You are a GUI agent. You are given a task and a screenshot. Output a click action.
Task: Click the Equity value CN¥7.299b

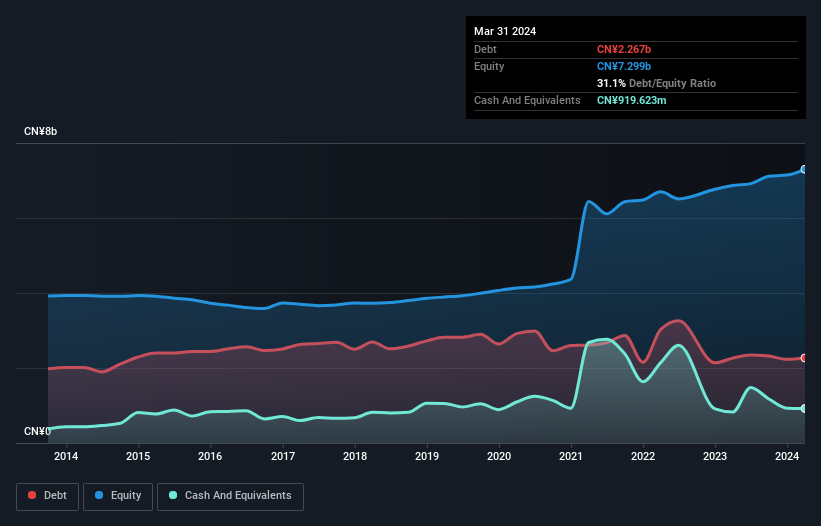coord(624,66)
